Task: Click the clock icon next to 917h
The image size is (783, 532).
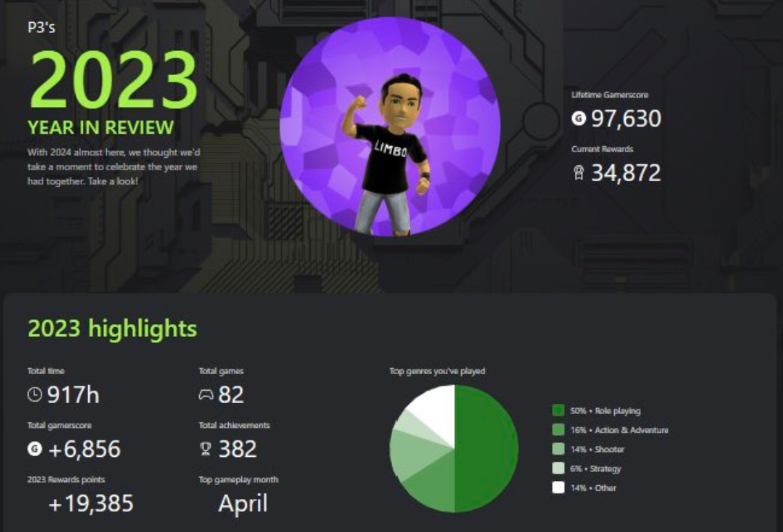Action: point(34,395)
